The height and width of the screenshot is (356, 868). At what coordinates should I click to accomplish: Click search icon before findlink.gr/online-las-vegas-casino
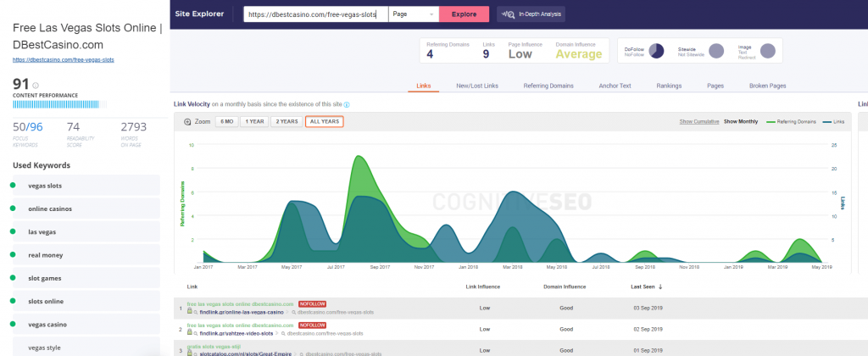coord(196,312)
